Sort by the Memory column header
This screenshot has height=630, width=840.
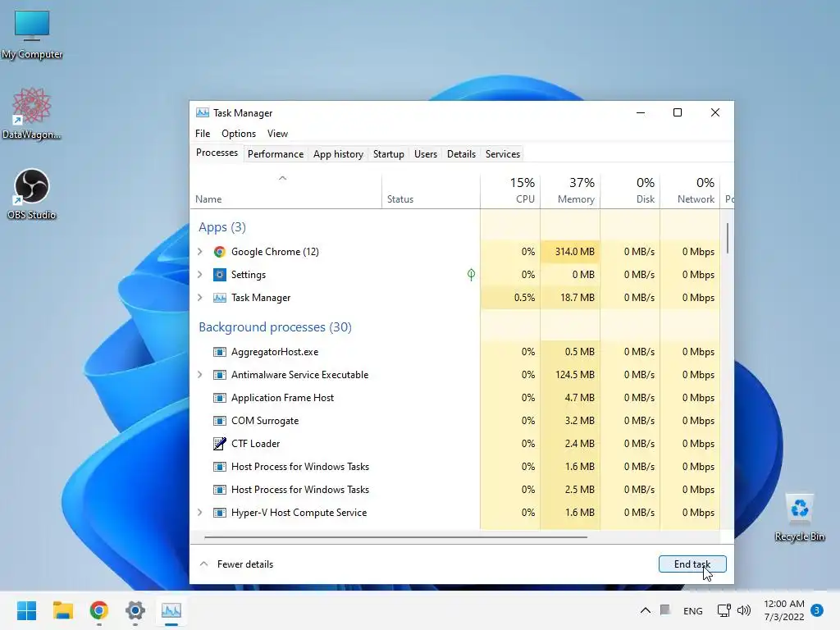pos(571,190)
